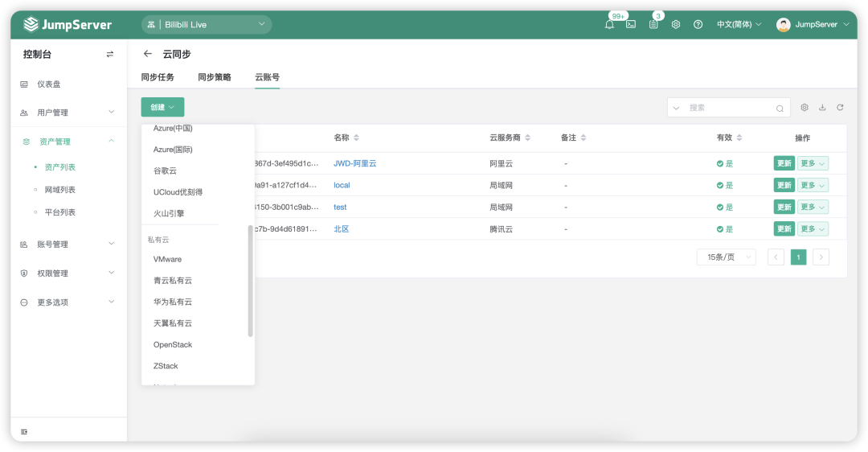The width and height of the screenshot is (868, 452).
Task: Switch to the 同步策略 tab
Action: pos(215,77)
